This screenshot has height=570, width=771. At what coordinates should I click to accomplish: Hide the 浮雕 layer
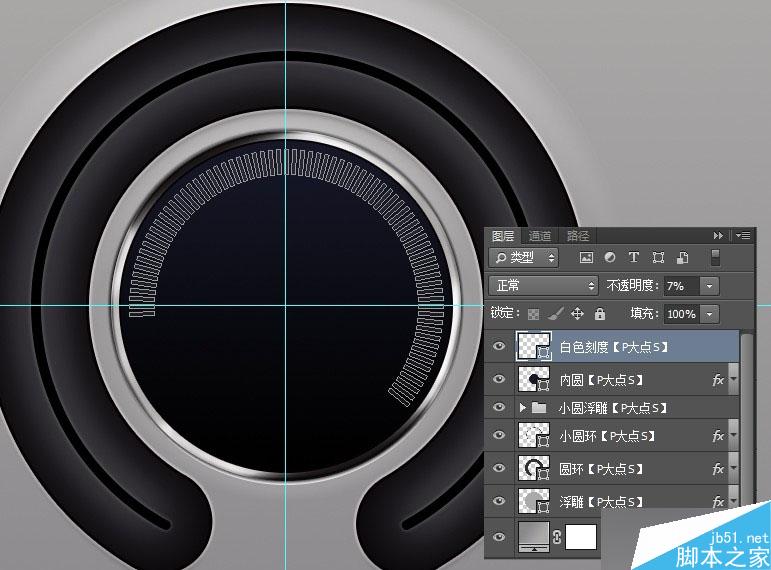pos(499,501)
